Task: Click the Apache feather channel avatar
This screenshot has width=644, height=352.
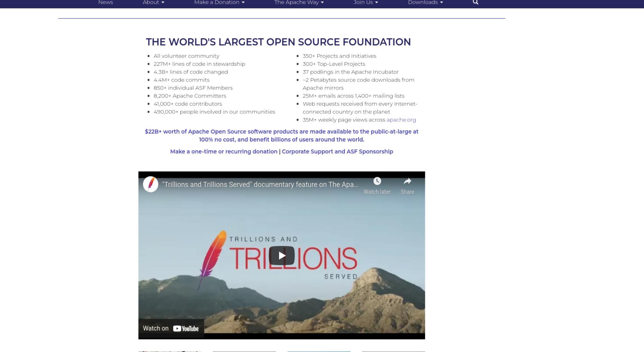Action: click(x=151, y=184)
